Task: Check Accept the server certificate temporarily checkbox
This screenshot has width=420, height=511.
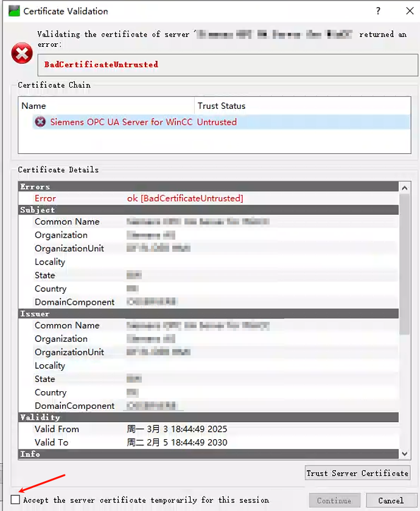Action: point(15,499)
